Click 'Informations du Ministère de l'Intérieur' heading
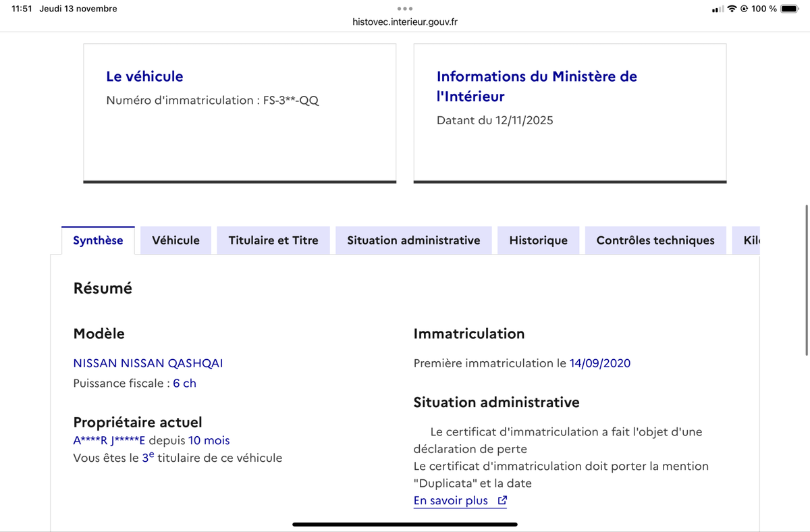Viewport: 810px width, 532px height. coord(537,86)
